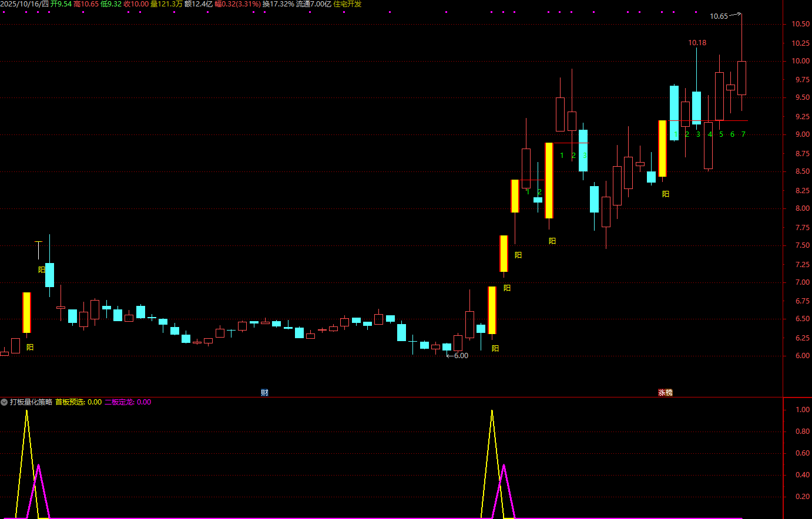
Task: Click 10.50 on the price axis
Action: coord(800,24)
